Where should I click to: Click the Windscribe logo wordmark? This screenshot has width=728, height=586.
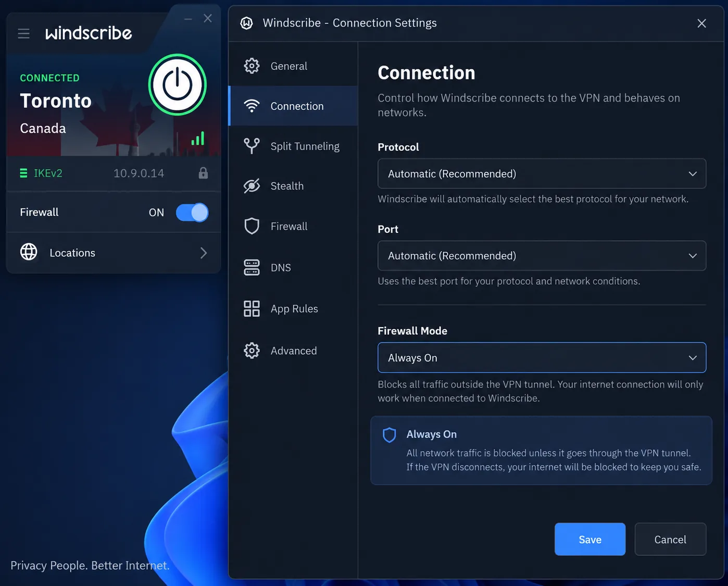pos(89,33)
